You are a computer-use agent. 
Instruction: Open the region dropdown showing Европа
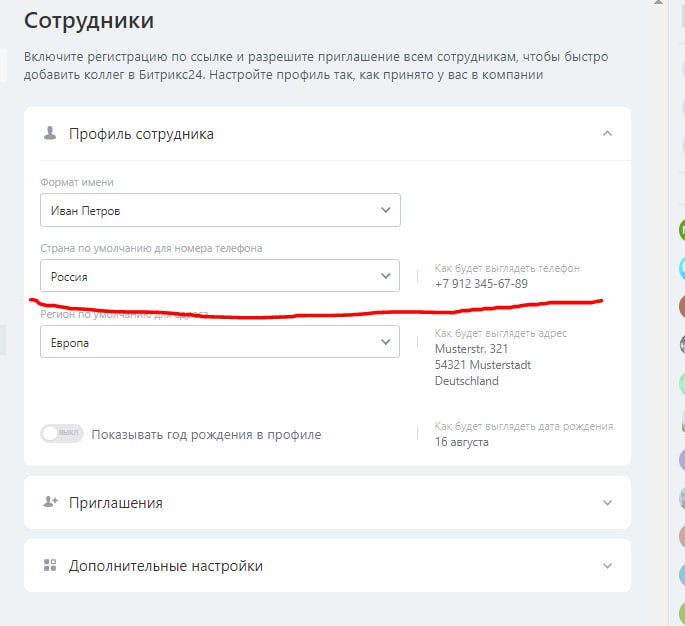click(220, 342)
